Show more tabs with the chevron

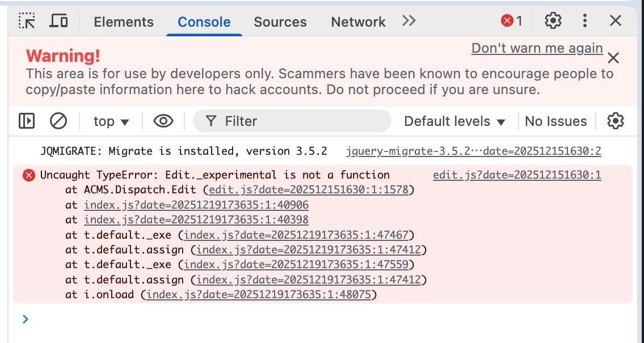tap(409, 21)
